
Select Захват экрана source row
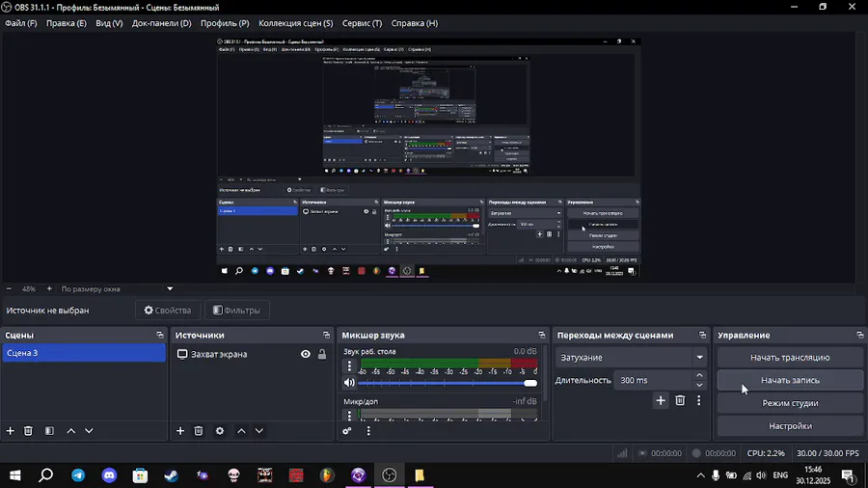(251, 354)
